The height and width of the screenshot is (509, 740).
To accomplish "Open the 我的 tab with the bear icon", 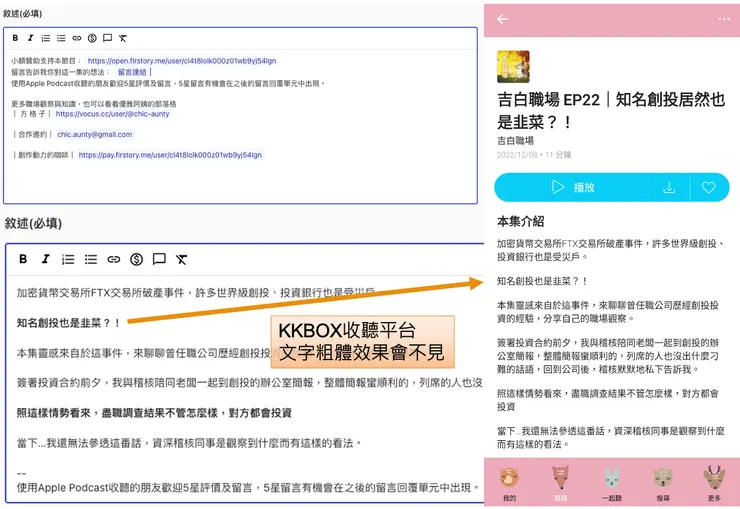I will (x=510, y=483).
